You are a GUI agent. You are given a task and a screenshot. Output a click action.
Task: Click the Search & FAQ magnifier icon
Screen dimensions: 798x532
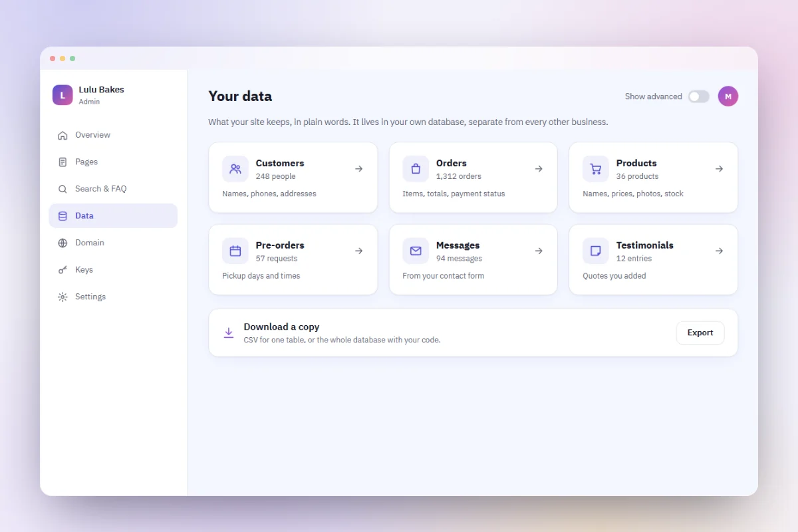tap(63, 189)
